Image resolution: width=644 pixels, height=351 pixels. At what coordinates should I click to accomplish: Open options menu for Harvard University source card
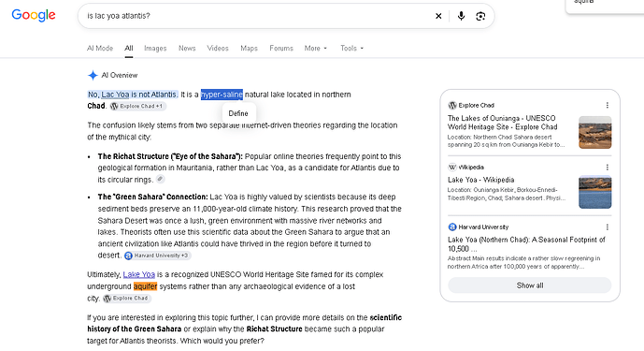click(607, 227)
